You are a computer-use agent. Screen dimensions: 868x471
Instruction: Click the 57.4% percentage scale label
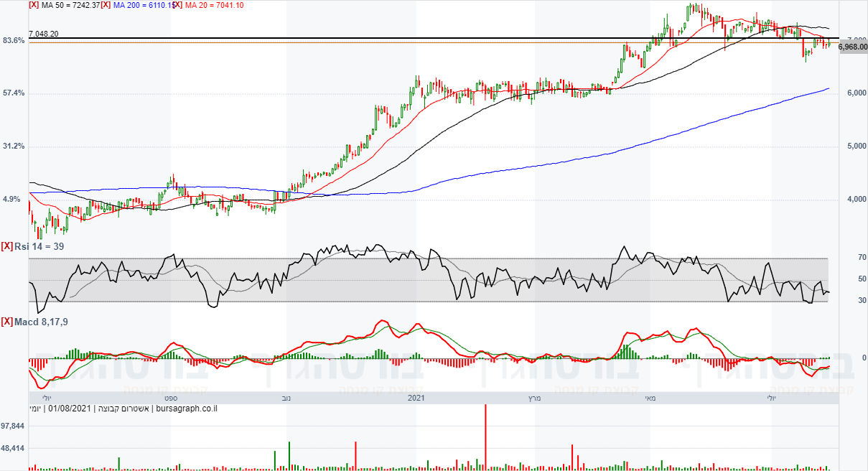pyautogui.click(x=14, y=93)
